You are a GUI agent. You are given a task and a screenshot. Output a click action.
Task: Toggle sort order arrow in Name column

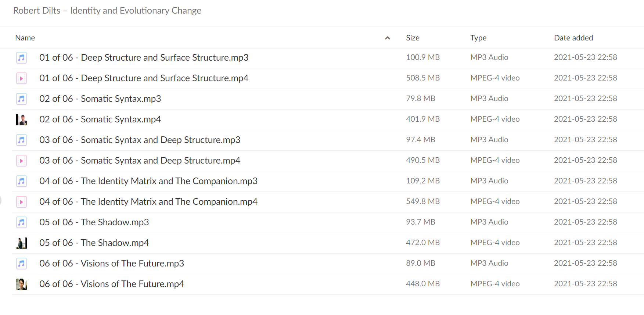coord(387,38)
